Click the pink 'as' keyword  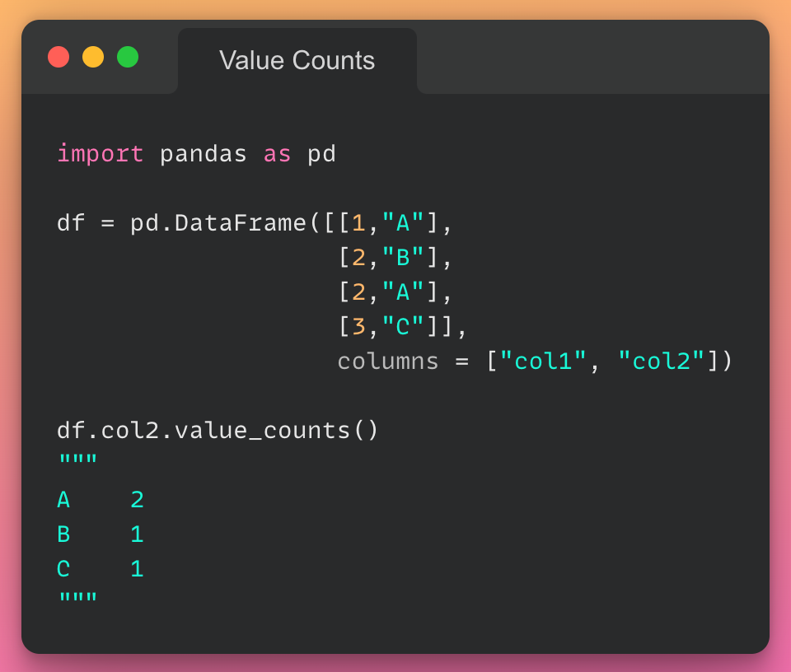pyautogui.click(x=277, y=154)
